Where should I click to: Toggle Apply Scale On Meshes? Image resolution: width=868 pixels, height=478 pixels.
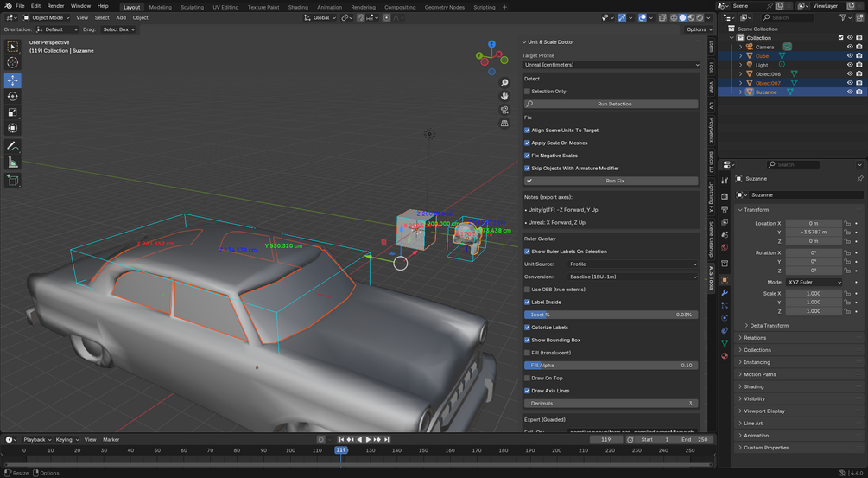(x=527, y=143)
